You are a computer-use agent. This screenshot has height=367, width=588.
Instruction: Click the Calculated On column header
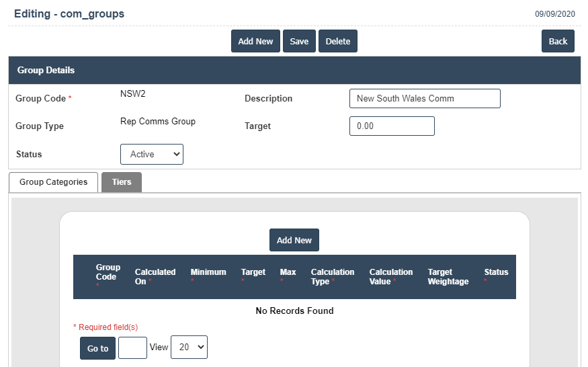155,277
